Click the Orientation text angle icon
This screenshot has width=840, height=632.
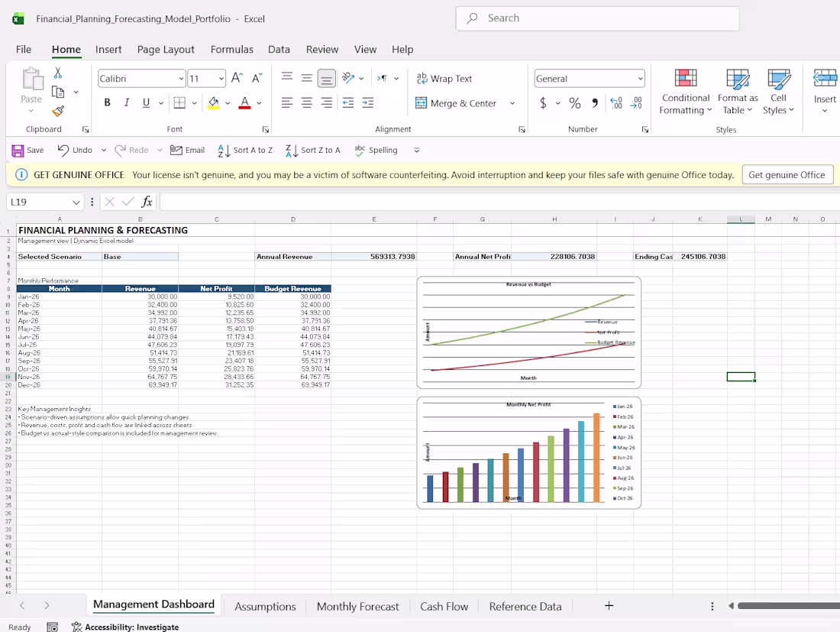coord(349,78)
